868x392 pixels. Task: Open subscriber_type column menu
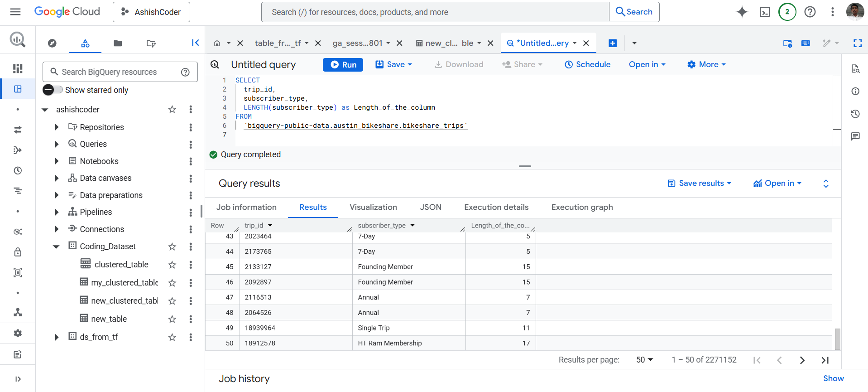click(x=412, y=225)
